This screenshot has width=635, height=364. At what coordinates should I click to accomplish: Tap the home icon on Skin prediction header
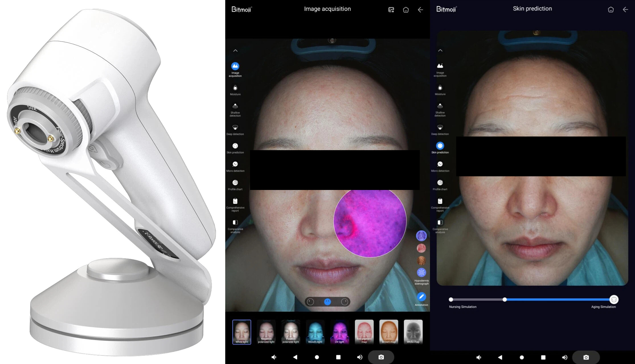pos(611,10)
